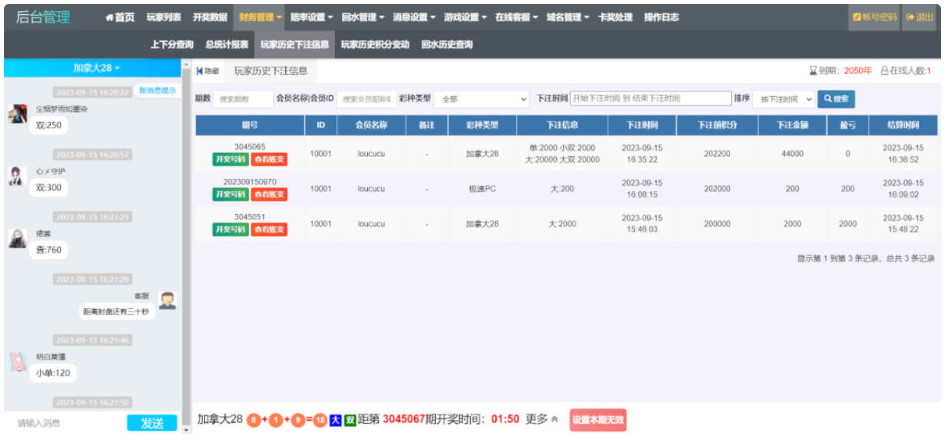
Task: Click the 44000 bet amount cell
Action: 792,154
